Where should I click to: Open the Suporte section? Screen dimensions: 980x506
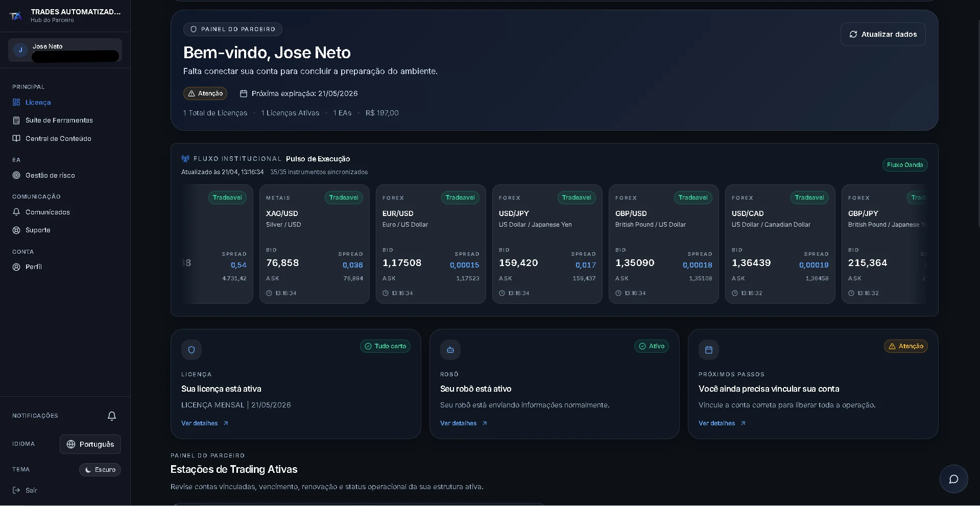click(38, 230)
